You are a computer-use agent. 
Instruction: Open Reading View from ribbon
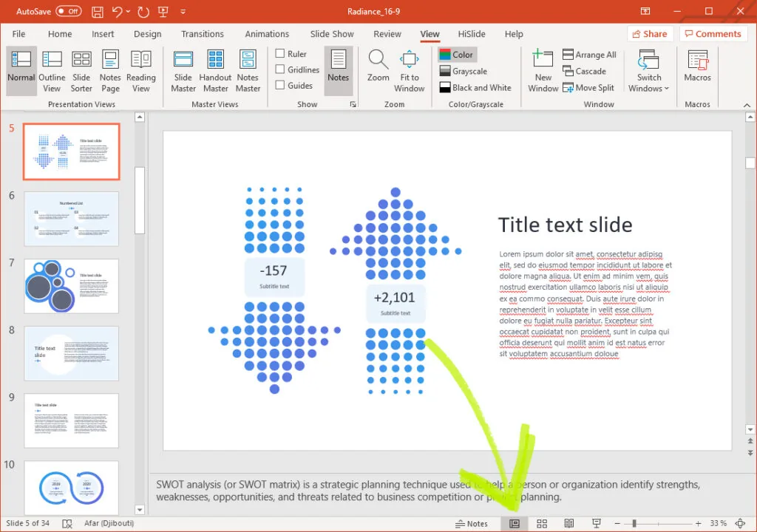pyautogui.click(x=141, y=72)
